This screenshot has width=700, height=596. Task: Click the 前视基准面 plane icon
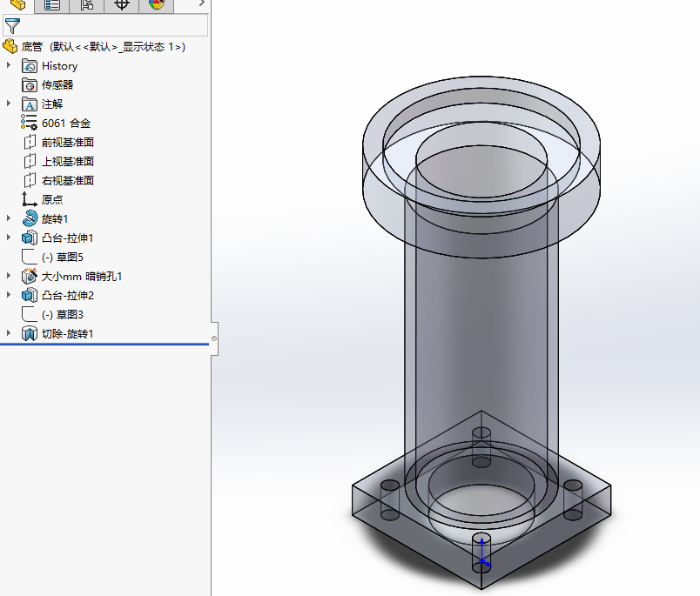(30, 143)
